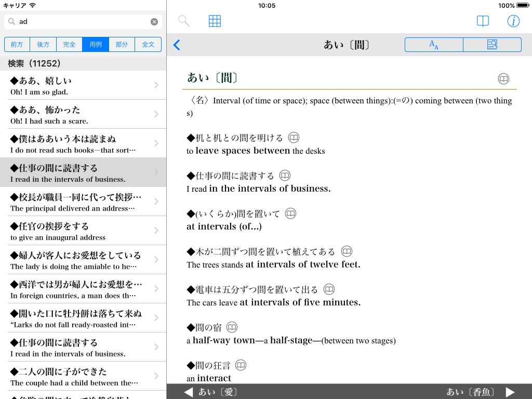Click the magnifier search icon in toolbar

(x=184, y=21)
